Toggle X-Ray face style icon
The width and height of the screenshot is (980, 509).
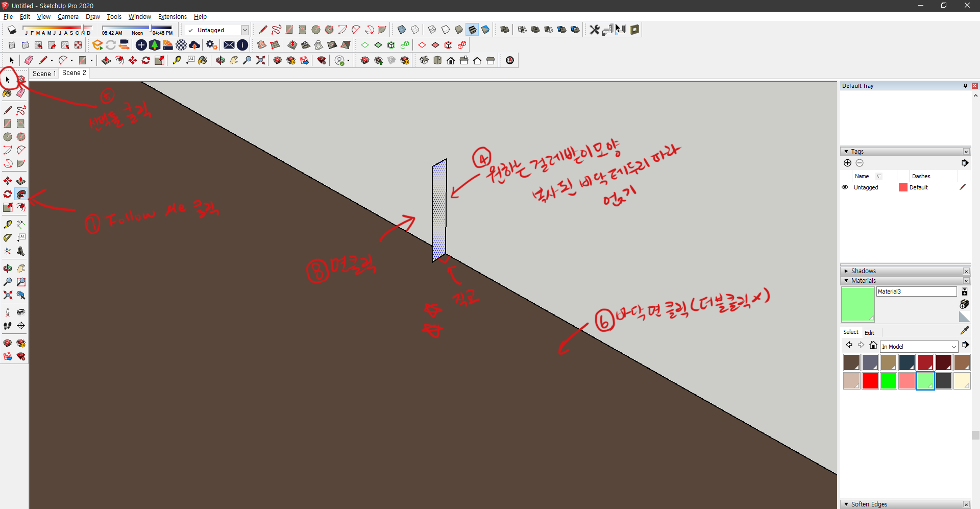coord(402,30)
